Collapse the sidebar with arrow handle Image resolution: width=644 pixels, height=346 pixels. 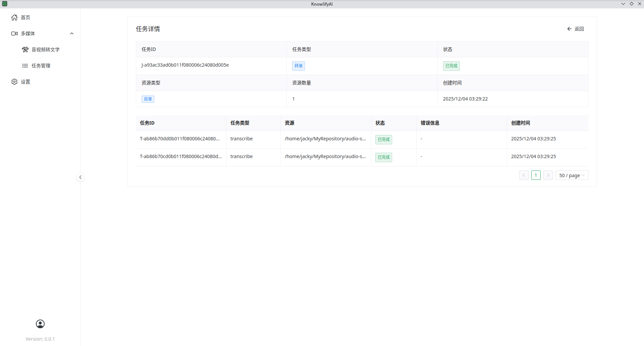click(80, 177)
